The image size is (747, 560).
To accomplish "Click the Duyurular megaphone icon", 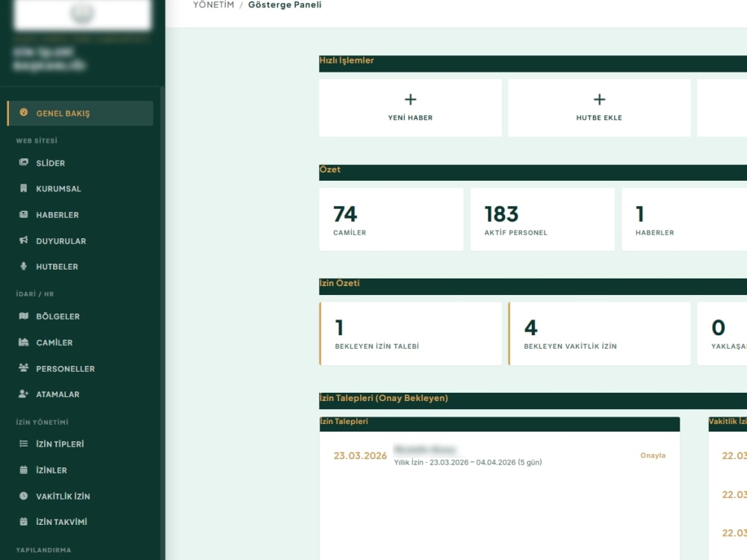I will click(23, 240).
